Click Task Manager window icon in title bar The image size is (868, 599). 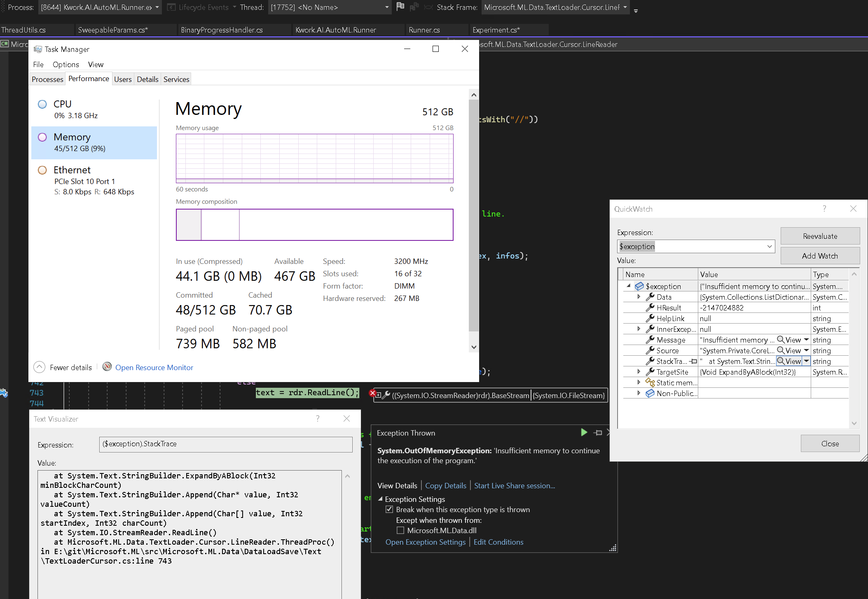coord(38,49)
